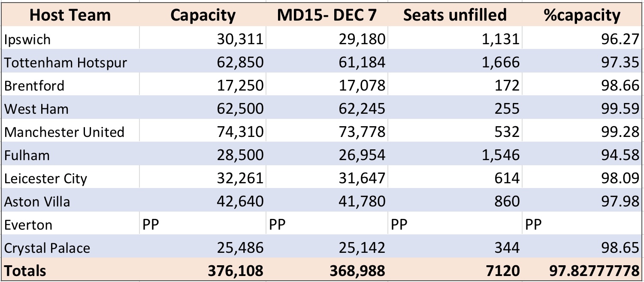Viewport: 644px width, 282px height.
Task: Click the %capacity column header
Action: point(582,15)
